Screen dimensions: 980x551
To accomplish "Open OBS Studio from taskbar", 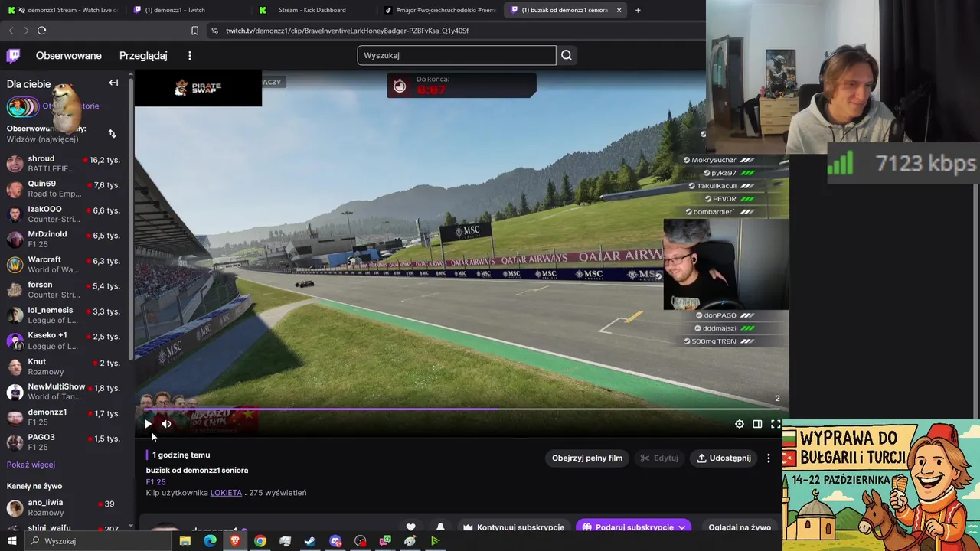I will 361,541.
